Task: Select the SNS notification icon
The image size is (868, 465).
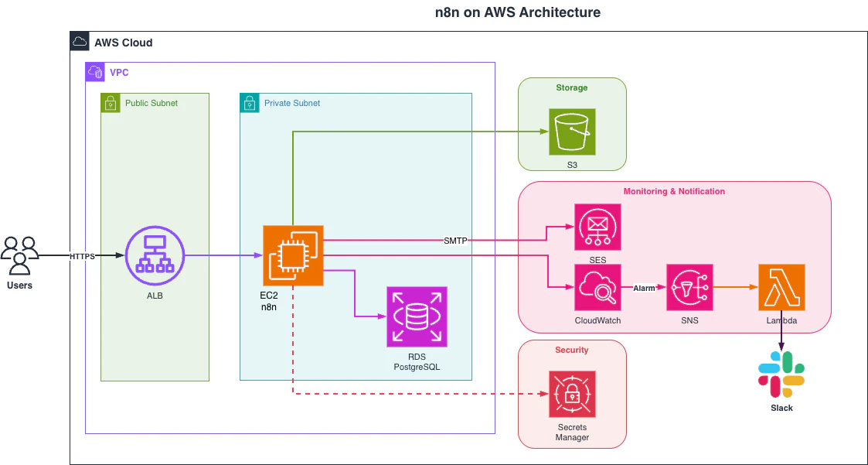Action: (689, 287)
